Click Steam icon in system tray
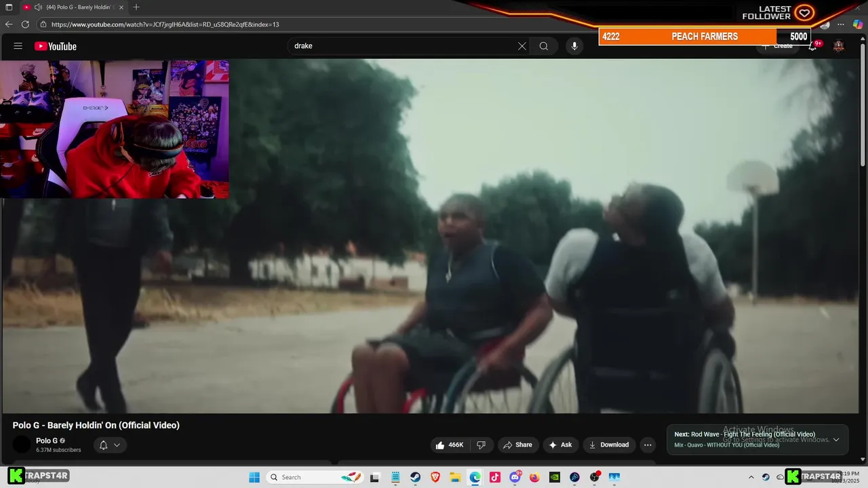This screenshot has height=488, width=868. (766, 477)
